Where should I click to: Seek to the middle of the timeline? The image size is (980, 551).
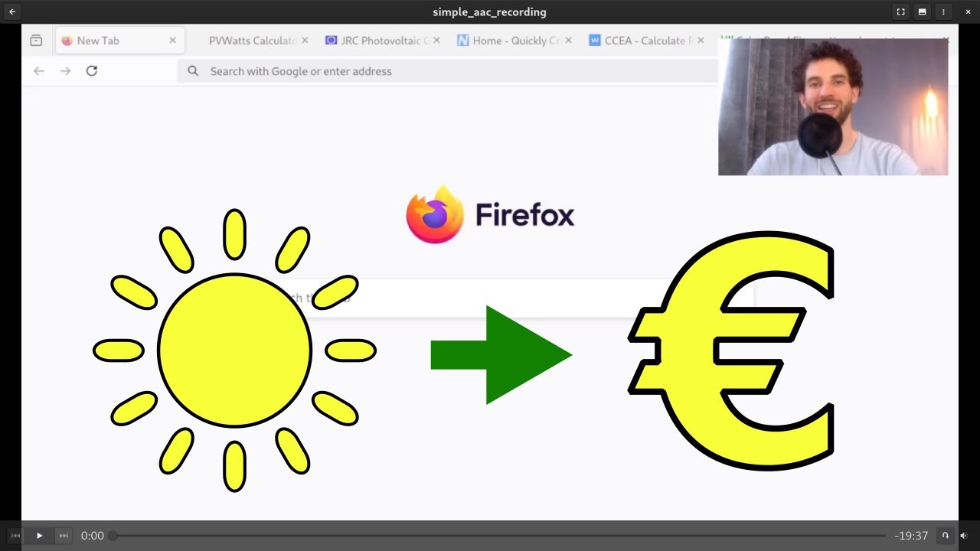click(x=499, y=536)
